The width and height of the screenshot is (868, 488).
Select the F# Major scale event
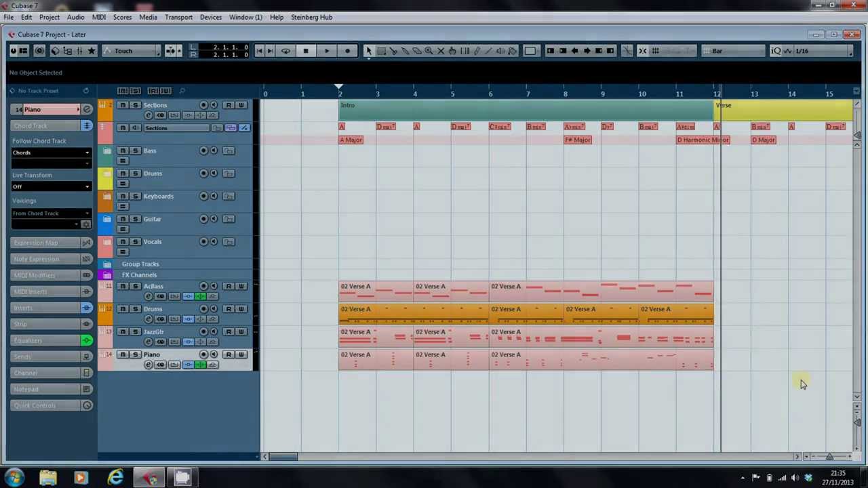[x=578, y=140]
